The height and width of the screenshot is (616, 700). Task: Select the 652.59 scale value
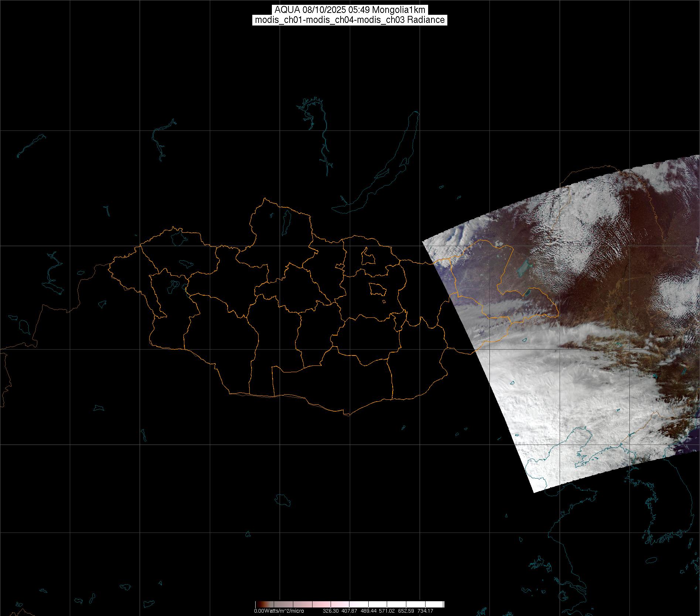click(x=406, y=611)
